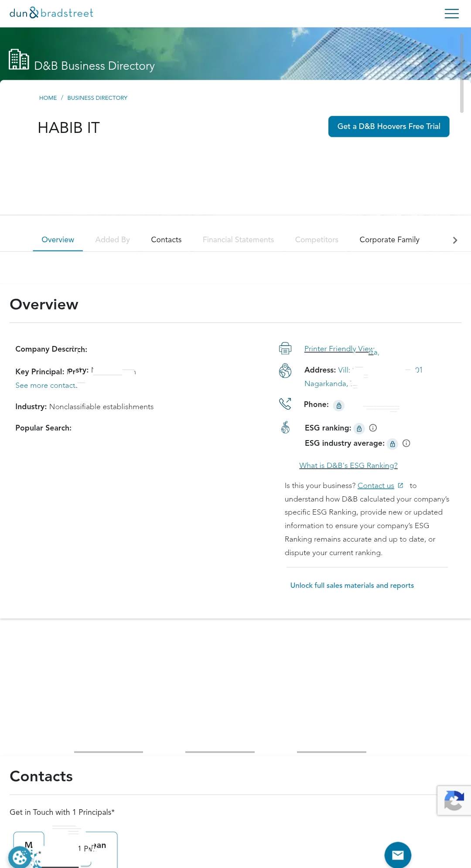
Task: Click Unlock full sales materials and reports
Action: pyautogui.click(x=352, y=585)
